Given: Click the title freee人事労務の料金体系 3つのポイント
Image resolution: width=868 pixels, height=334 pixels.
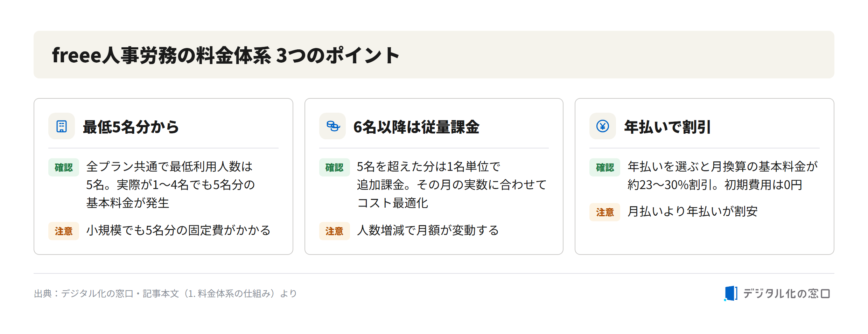Looking at the screenshot, I should pyautogui.click(x=226, y=55).
